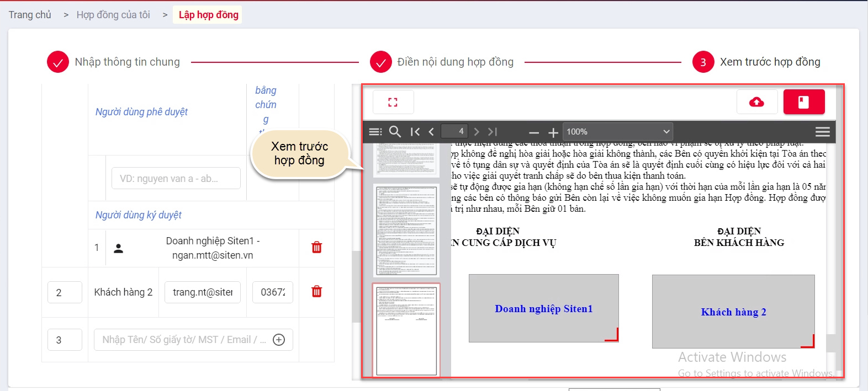Image resolution: width=868 pixels, height=391 pixels.
Task: Click order number field with 2
Action: point(65,292)
